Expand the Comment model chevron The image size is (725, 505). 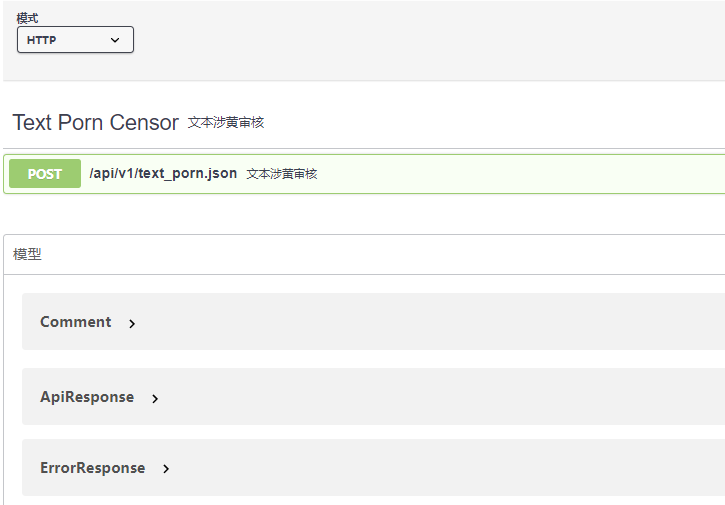(132, 324)
